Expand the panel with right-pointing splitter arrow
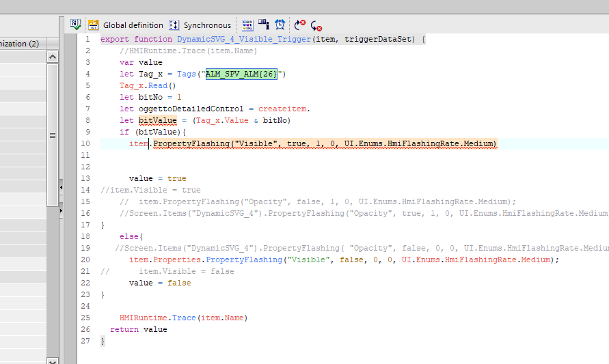Screen dimensions: 609x364 click(x=61, y=212)
